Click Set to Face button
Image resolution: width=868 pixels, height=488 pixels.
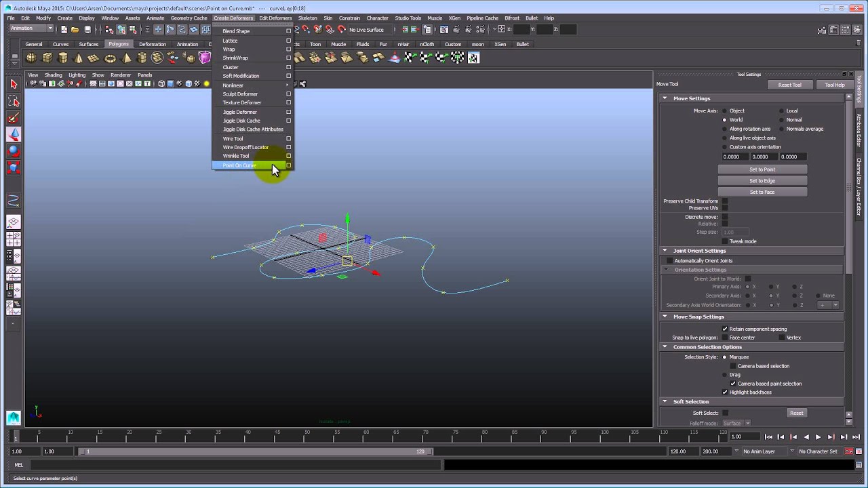pos(762,192)
